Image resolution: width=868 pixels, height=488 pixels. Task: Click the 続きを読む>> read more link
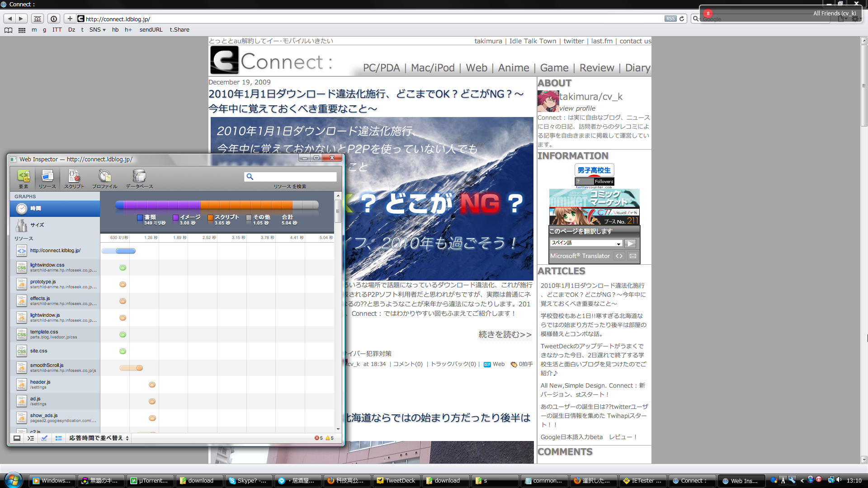coord(505,334)
